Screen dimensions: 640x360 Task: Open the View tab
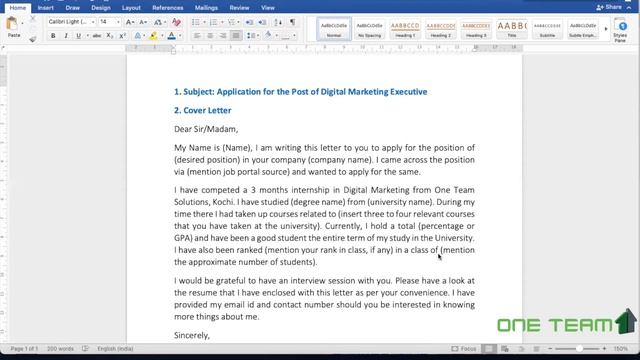268,8
